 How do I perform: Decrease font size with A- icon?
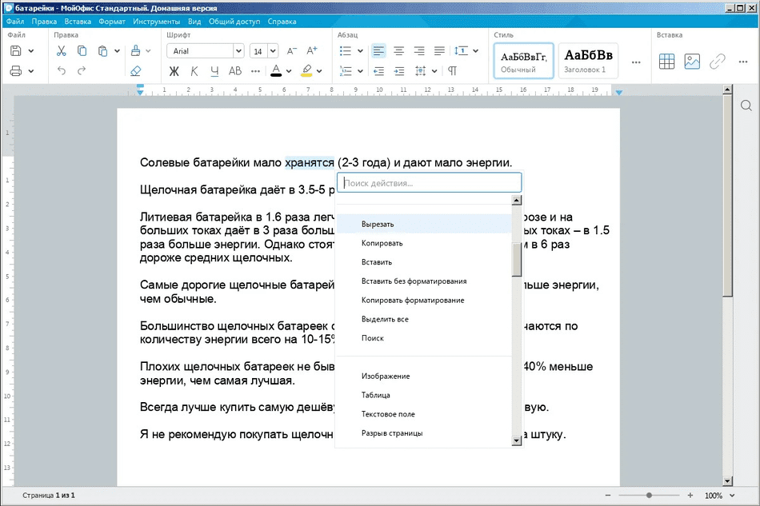(x=291, y=51)
